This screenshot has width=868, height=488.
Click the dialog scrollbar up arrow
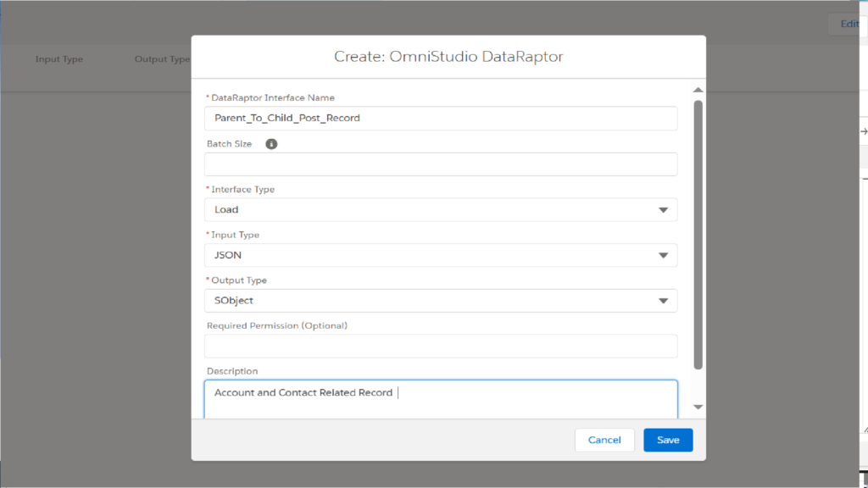click(x=698, y=90)
